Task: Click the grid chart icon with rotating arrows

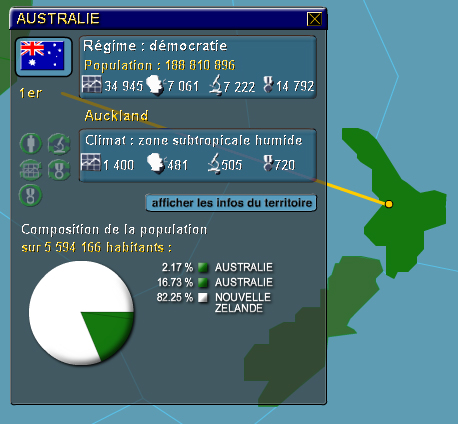Action: coord(31,170)
